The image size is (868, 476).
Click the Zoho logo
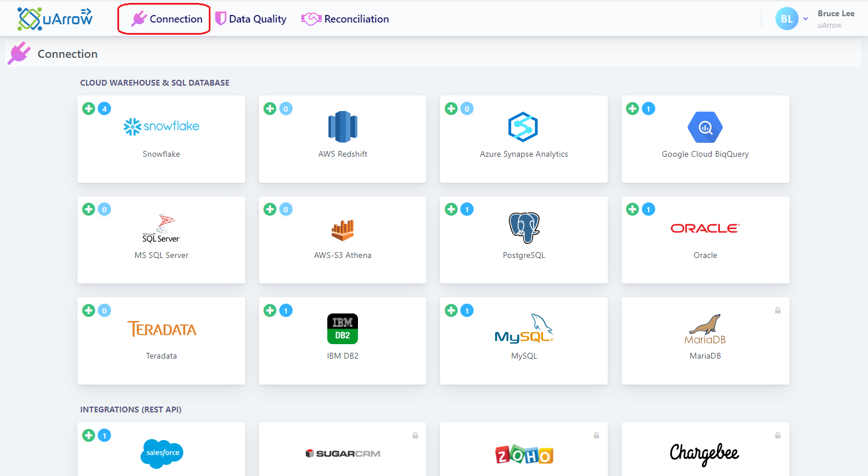pos(524,455)
